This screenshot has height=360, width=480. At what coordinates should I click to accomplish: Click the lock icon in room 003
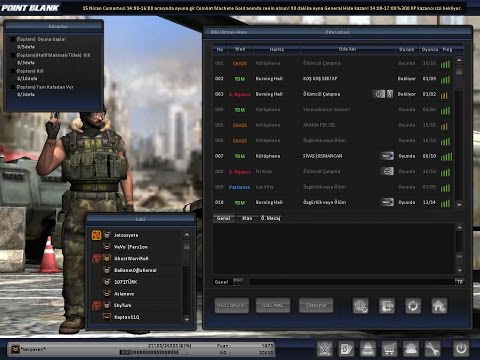[390, 94]
